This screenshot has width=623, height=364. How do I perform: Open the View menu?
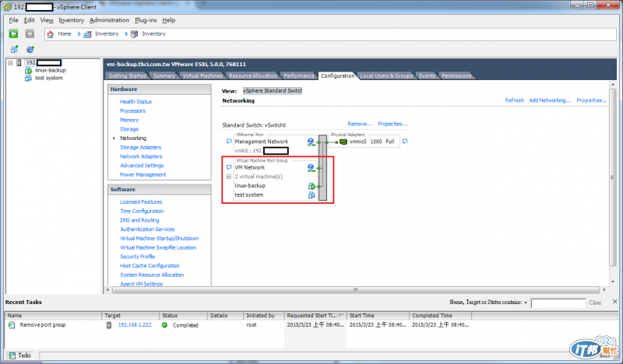coord(47,20)
